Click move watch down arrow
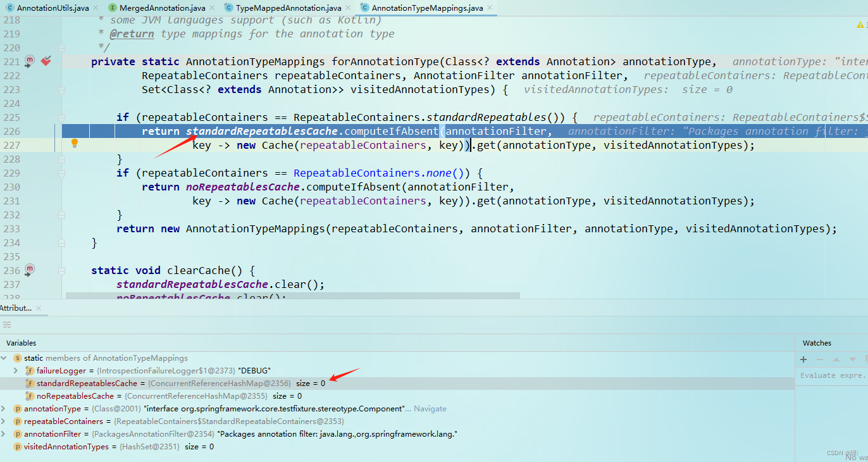868x462 pixels. coord(852,359)
